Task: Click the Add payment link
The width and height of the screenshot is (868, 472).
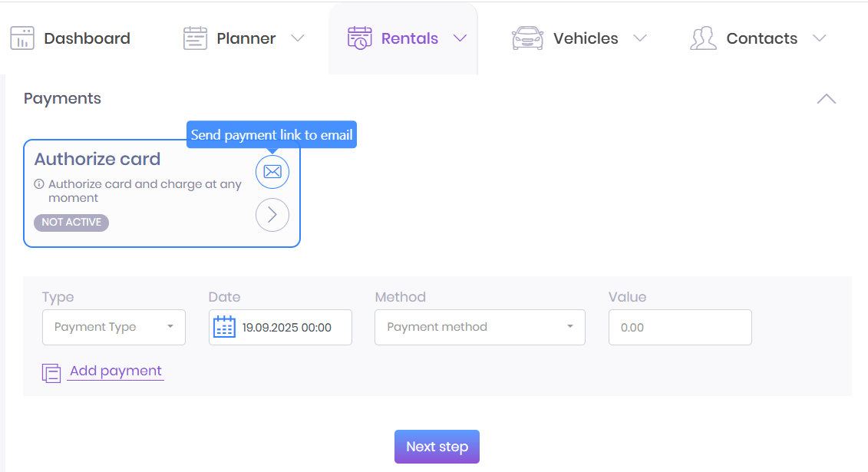Action: 116,371
